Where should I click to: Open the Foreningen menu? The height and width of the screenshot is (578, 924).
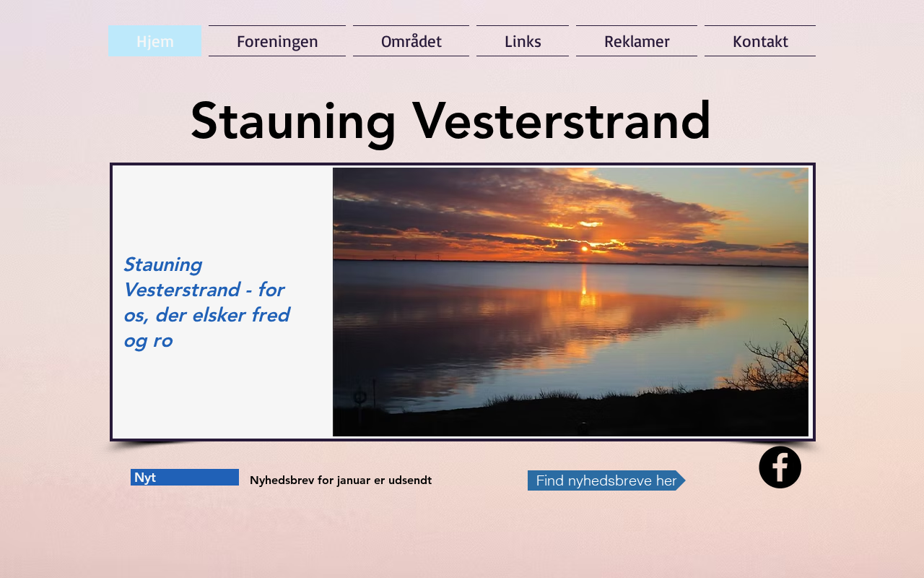click(x=277, y=41)
